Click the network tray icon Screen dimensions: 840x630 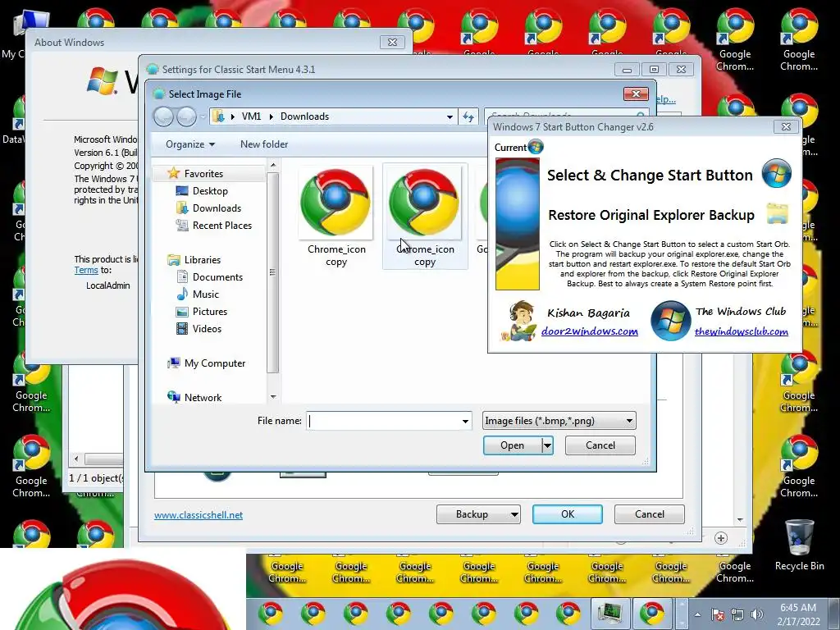click(737, 614)
